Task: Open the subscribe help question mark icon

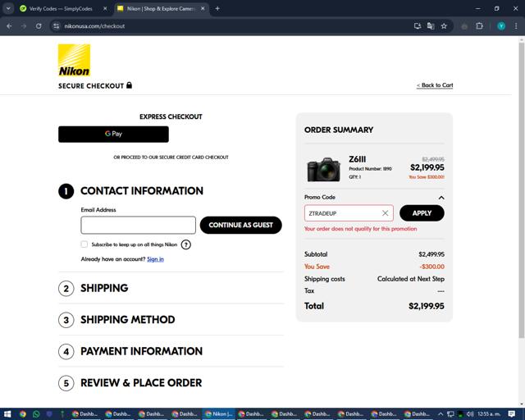Action: tap(186, 244)
